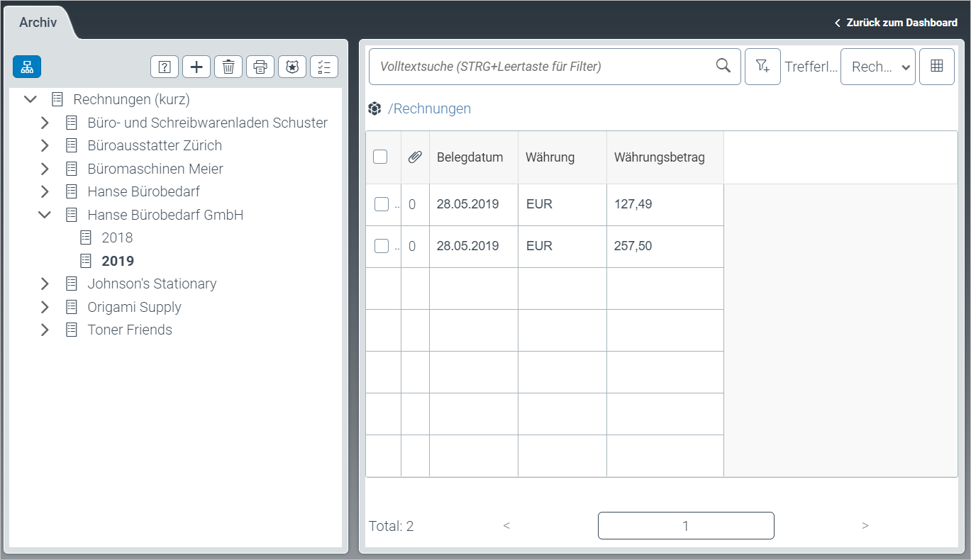Select the 2018 folder in tree
The width and height of the screenshot is (971, 560).
coord(117,238)
